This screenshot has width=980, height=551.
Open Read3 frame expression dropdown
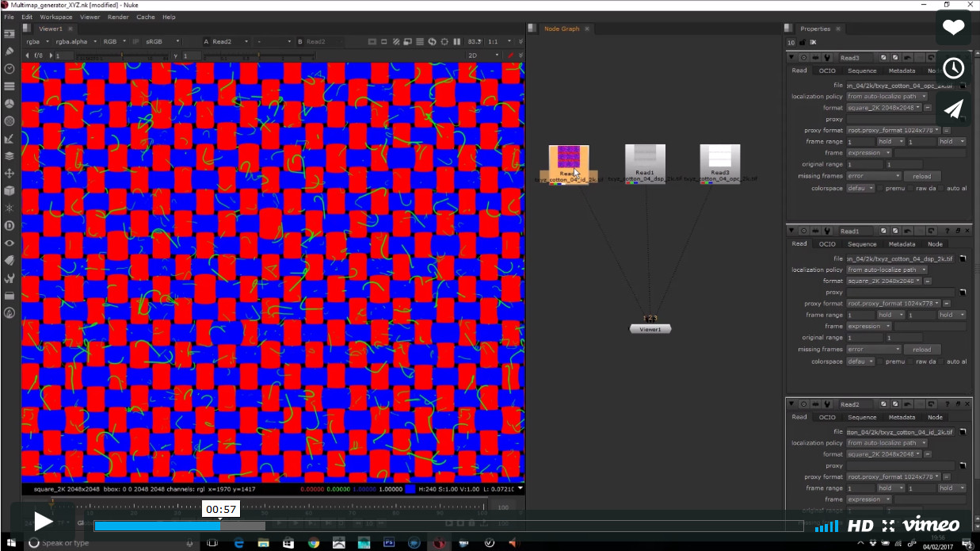pyautogui.click(x=868, y=153)
